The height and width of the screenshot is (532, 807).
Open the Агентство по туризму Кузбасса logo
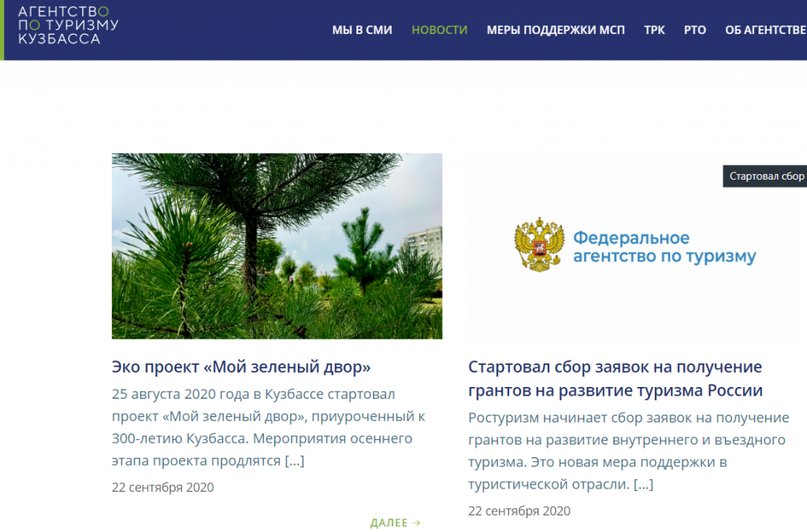coord(68,25)
